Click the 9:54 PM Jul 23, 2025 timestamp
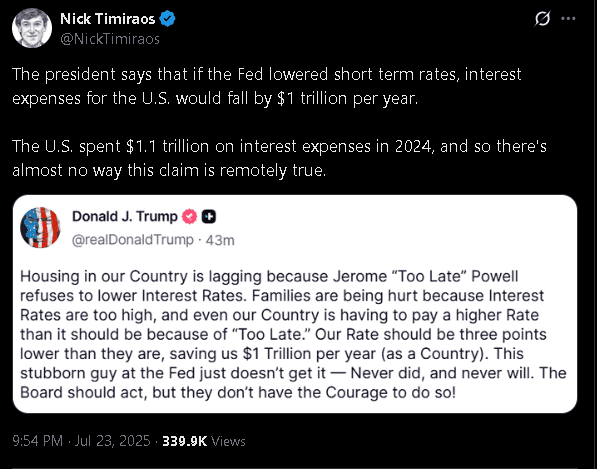The image size is (597, 469). tap(81, 441)
